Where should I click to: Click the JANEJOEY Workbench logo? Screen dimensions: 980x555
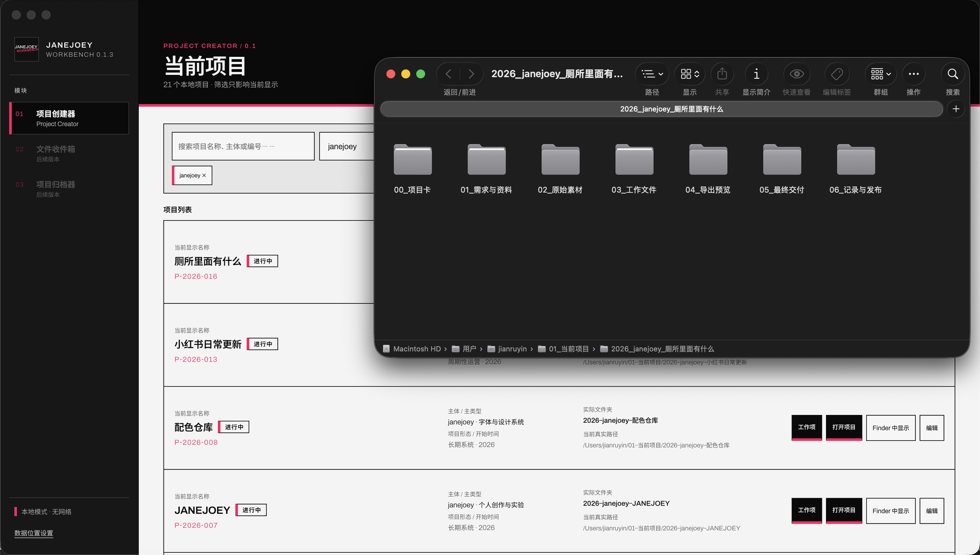click(x=26, y=49)
